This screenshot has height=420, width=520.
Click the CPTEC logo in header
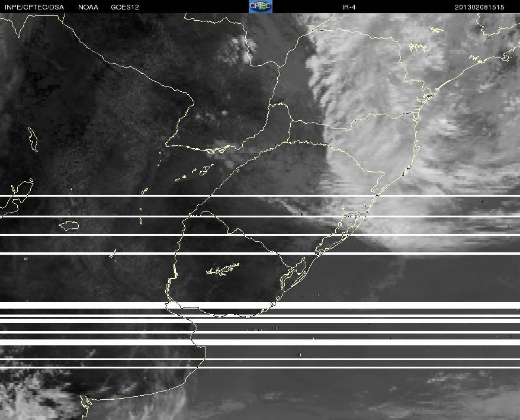point(261,7)
